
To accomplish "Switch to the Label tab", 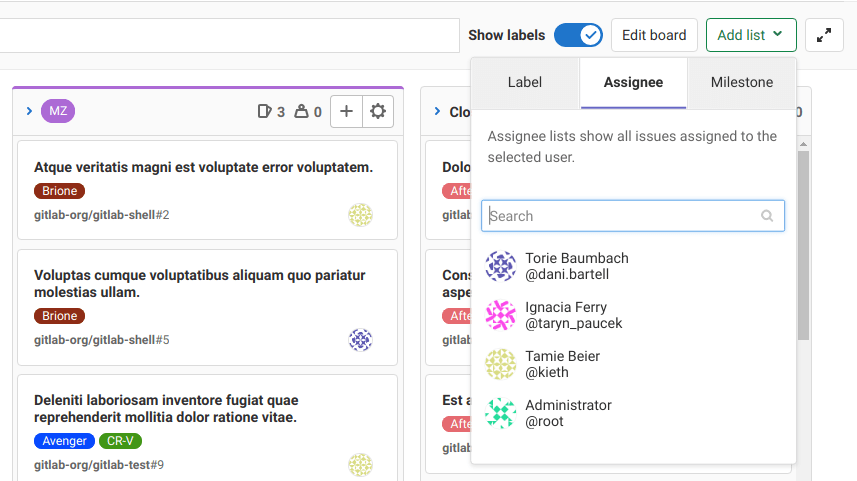I will click(x=525, y=83).
